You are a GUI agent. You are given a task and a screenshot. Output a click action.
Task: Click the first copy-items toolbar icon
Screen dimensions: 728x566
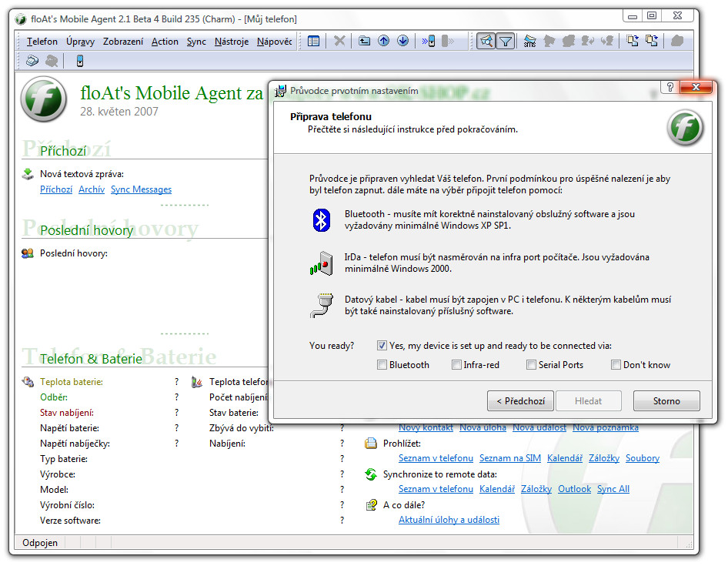(x=632, y=41)
